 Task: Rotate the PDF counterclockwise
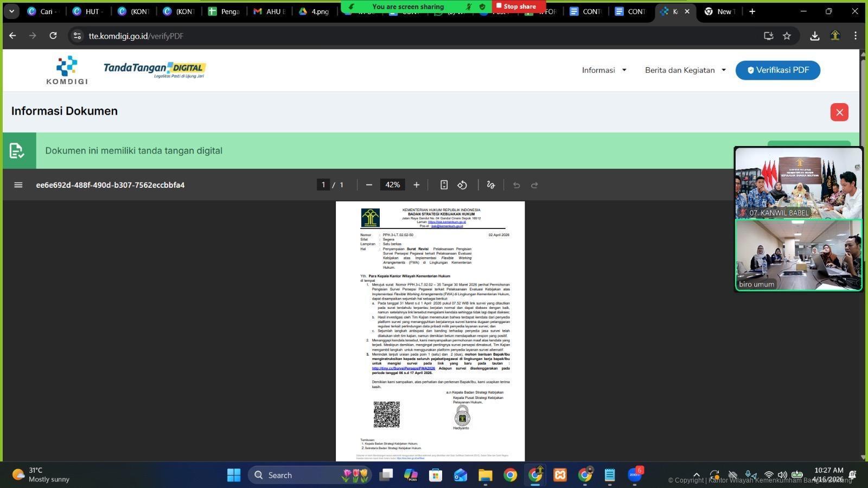pyautogui.click(x=462, y=185)
